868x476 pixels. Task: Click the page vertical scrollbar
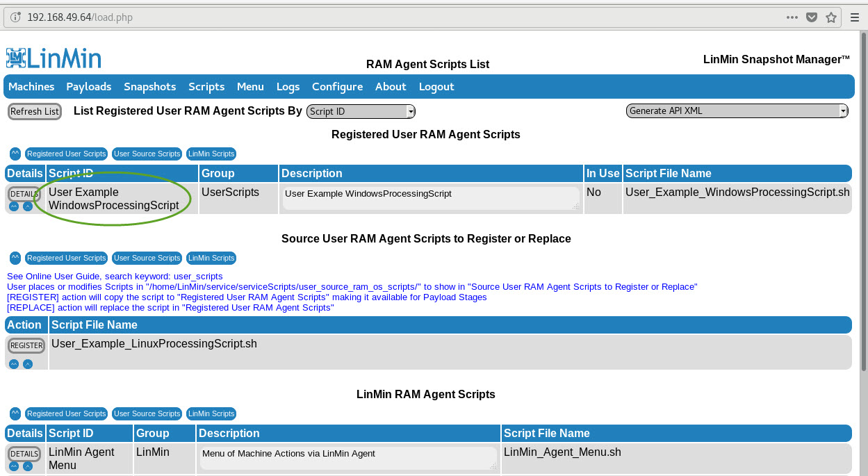click(x=862, y=208)
